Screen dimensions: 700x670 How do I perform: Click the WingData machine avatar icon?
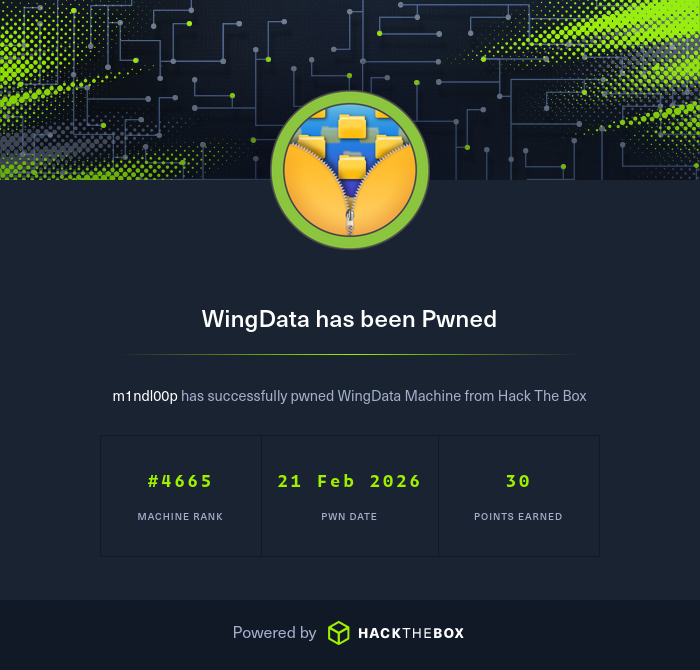click(350, 170)
